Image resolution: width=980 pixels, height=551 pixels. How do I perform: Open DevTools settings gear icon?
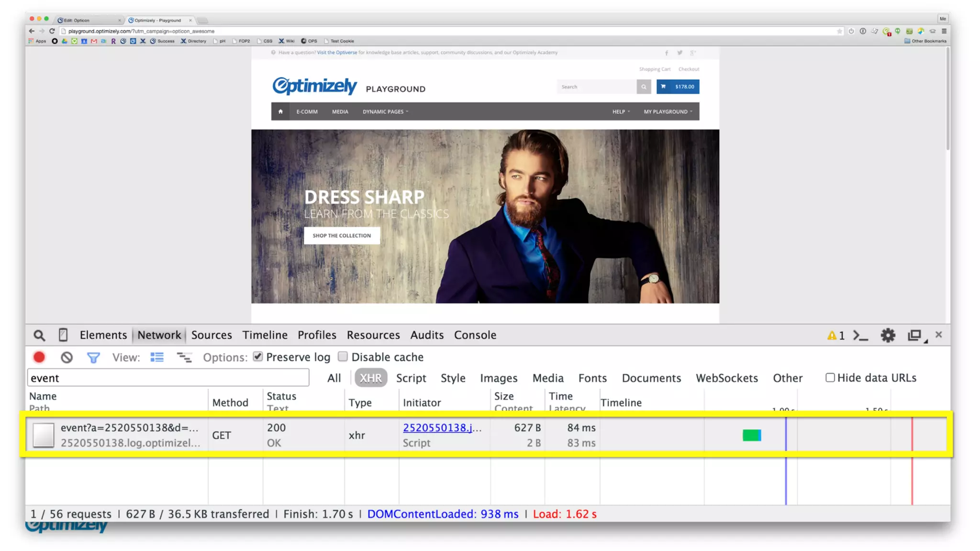click(888, 335)
